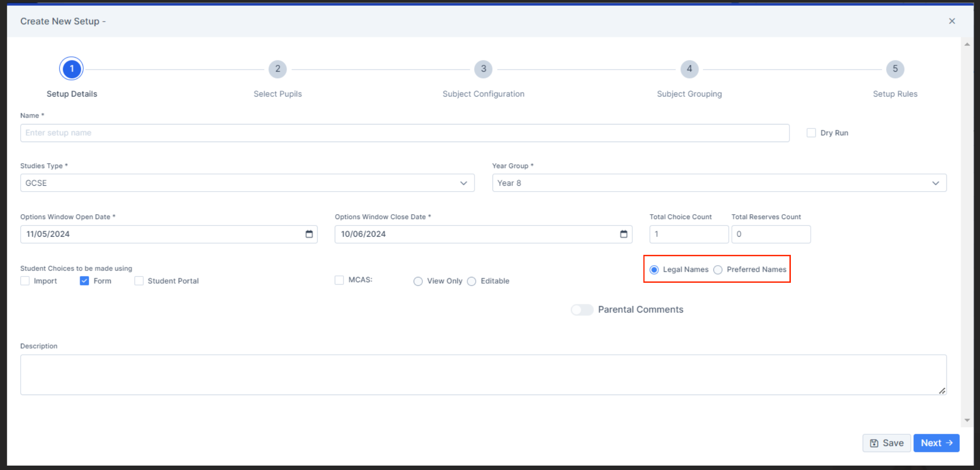This screenshot has height=470, width=980.
Task: Open the calendar picker for Options Window Open Date
Action: tap(310, 234)
